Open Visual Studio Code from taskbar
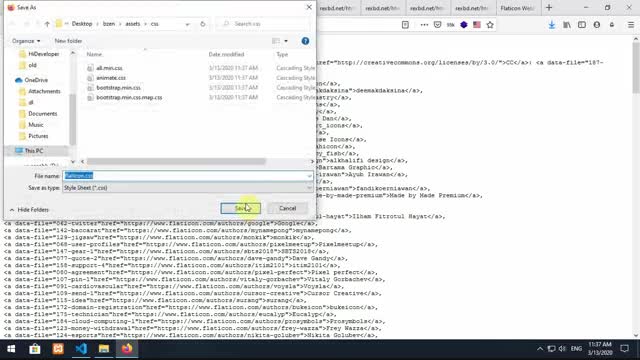This screenshot has width=640, height=360. pos(81,349)
